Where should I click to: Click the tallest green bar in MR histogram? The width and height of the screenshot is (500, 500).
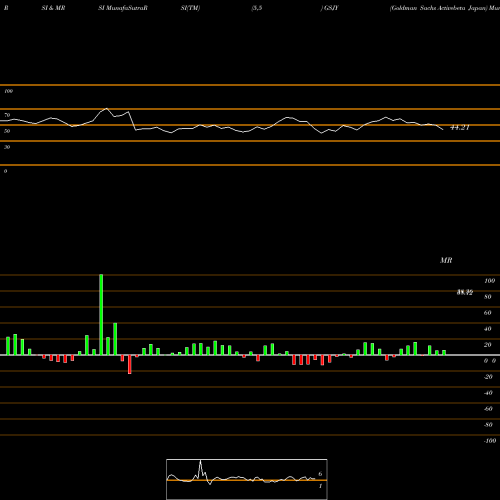point(101,315)
